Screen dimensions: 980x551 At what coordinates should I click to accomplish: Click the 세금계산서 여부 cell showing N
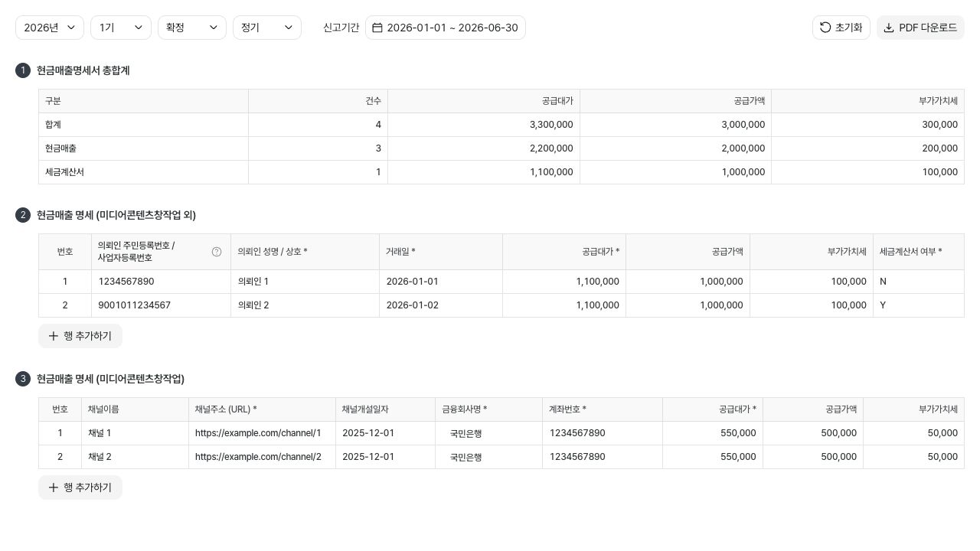(918, 282)
